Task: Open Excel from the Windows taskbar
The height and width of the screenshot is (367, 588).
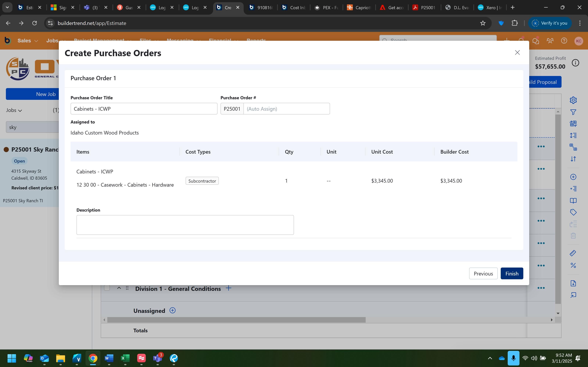Action: click(125, 358)
